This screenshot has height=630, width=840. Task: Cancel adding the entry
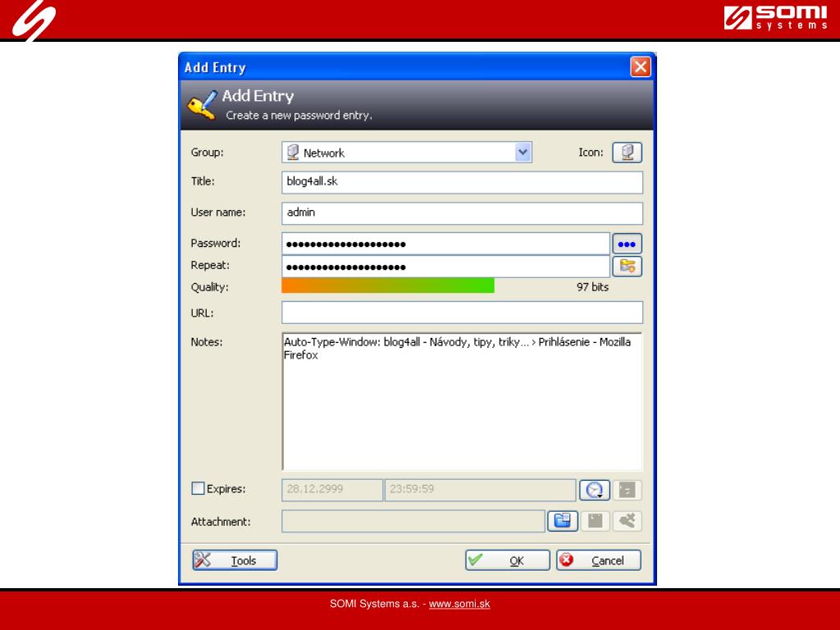point(598,560)
